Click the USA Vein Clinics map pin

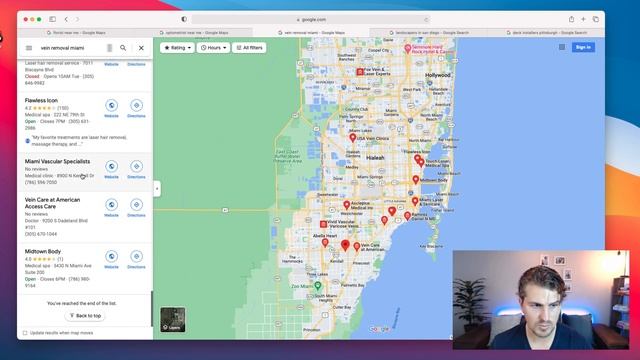click(x=353, y=138)
